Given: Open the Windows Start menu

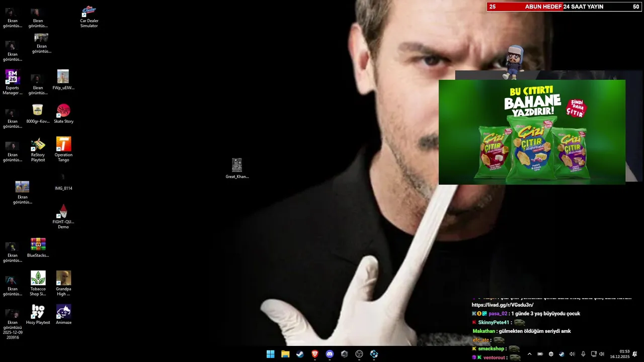Looking at the screenshot, I should click(x=270, y=354).
